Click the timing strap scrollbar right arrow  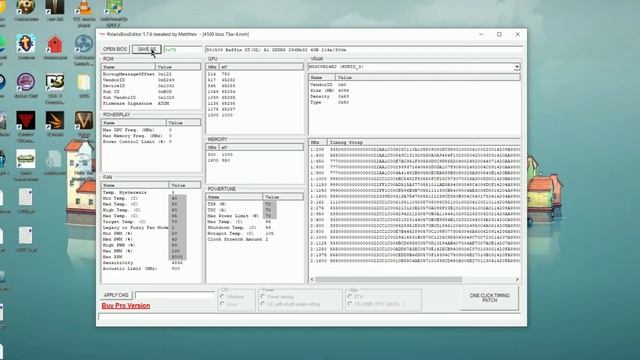[x=517, y=280]
